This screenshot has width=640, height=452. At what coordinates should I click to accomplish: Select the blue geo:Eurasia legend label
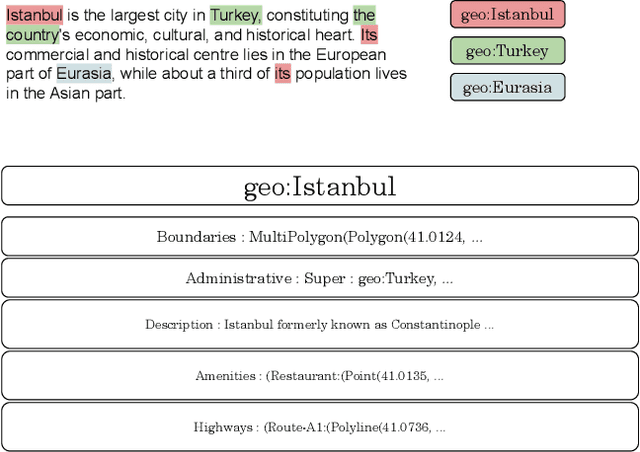tap(507, 87)
